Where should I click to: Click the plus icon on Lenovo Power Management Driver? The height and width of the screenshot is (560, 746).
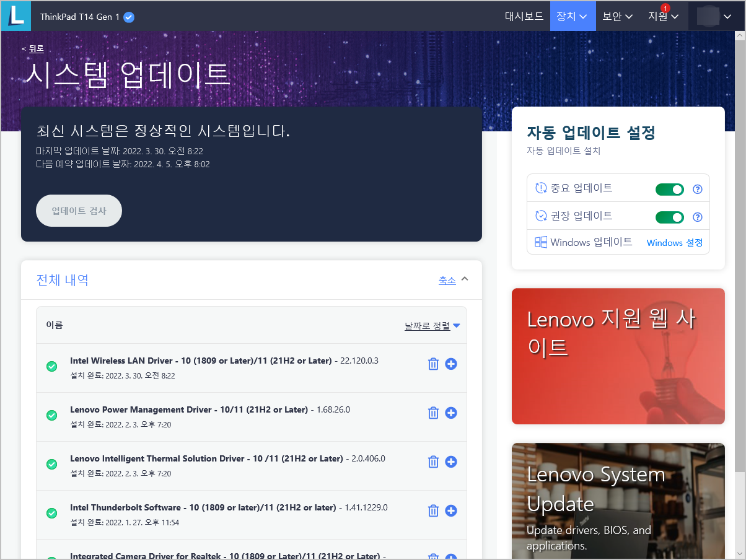[450, 413]
